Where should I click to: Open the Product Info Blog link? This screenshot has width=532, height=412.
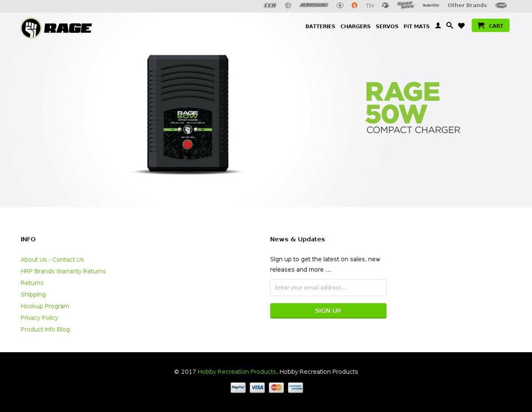[x=45, y=329]
